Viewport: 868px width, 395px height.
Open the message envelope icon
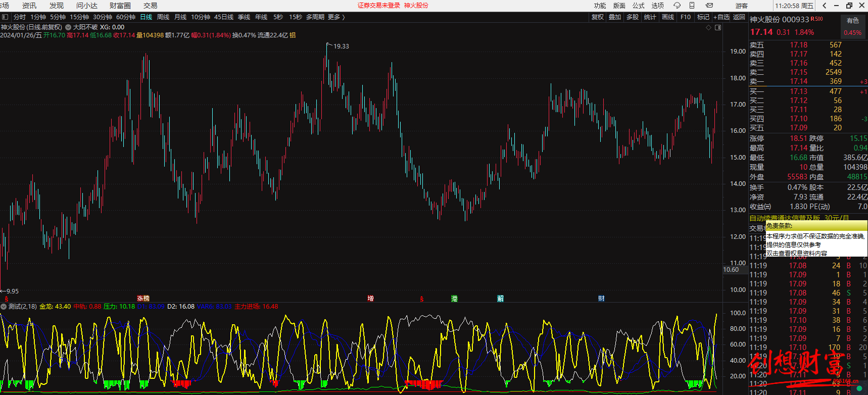(709, 6)
